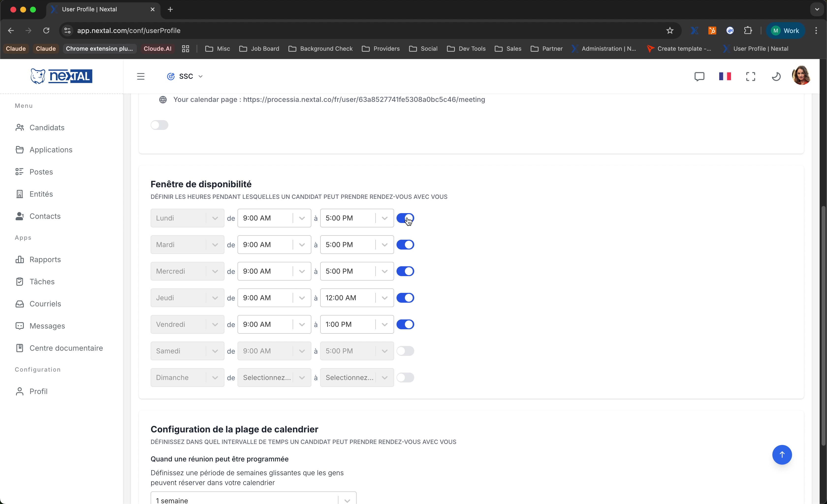Click the hamburger menu icon
This screenshot has width=827, height=504.
(141, 77)
